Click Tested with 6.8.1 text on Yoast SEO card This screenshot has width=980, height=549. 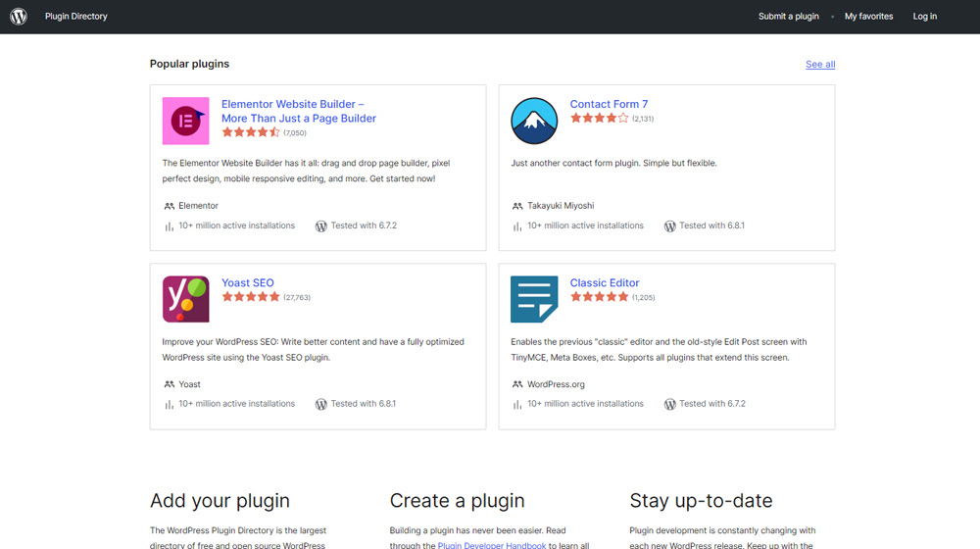[x=364, y=404]
